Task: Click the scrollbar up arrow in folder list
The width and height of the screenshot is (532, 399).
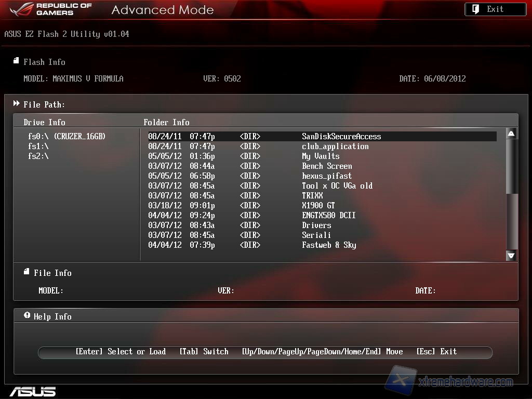Action: [511, 134]
